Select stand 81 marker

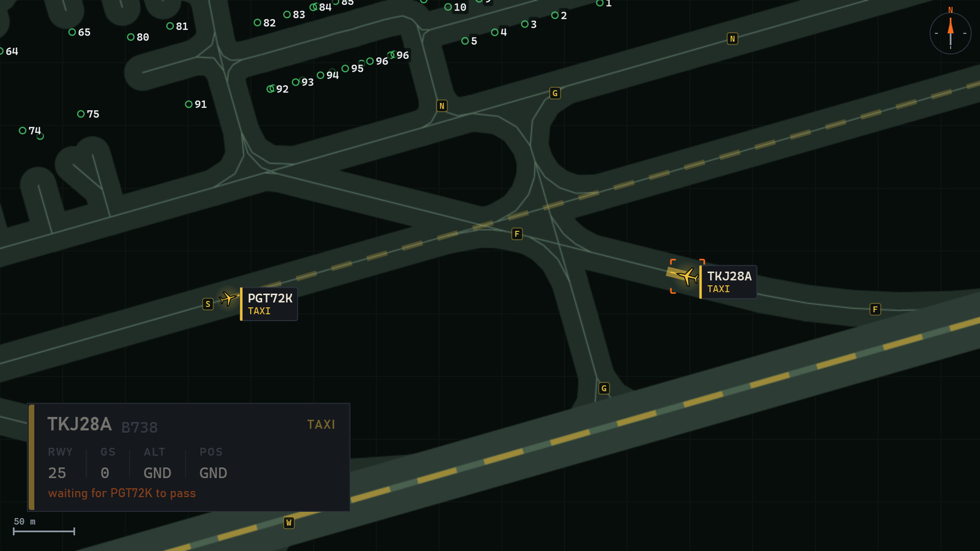point(170,26)
